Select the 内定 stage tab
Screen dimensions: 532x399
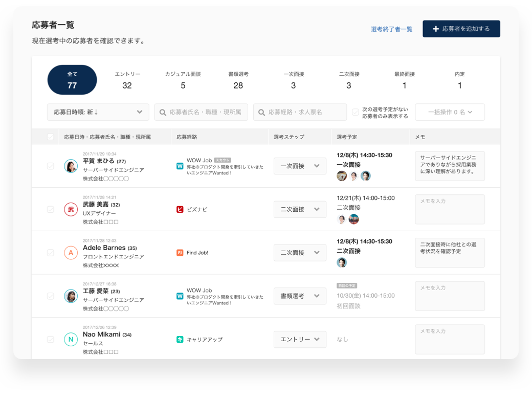459,80
